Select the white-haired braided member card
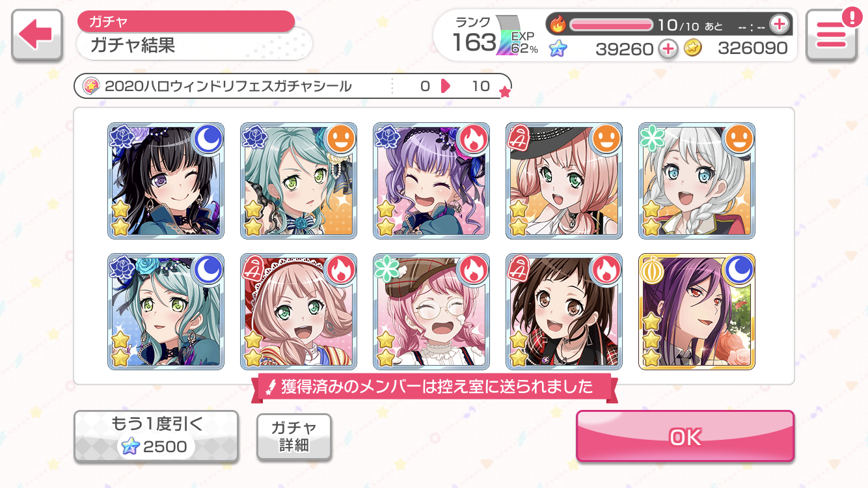868x488 pixels. pyautogui.click(x=697, y=181)
